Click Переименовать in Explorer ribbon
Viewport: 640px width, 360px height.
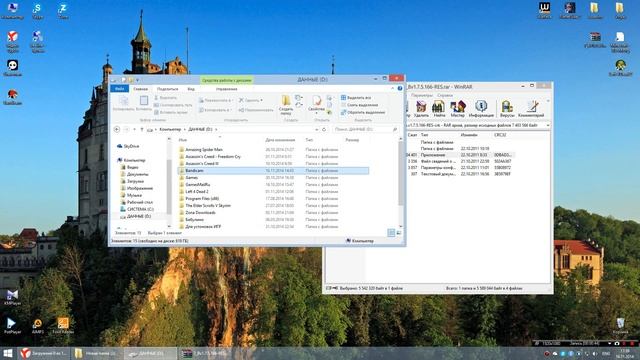click(x=256, y=110)
